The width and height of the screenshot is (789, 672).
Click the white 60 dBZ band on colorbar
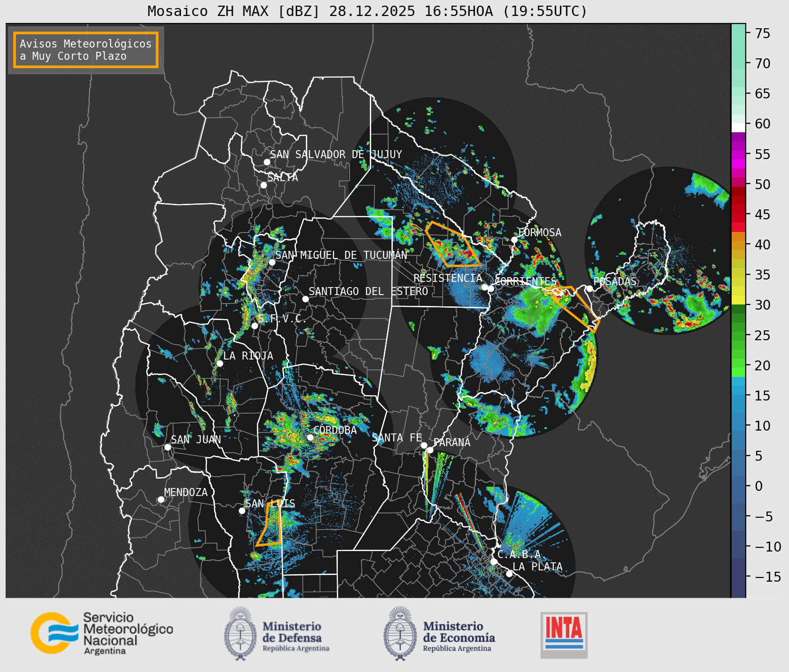coord(738,128)
